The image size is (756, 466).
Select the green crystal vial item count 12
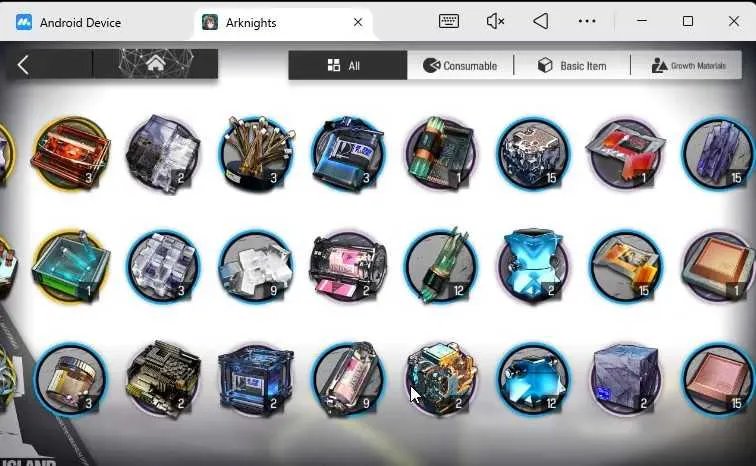pos(441,266)
